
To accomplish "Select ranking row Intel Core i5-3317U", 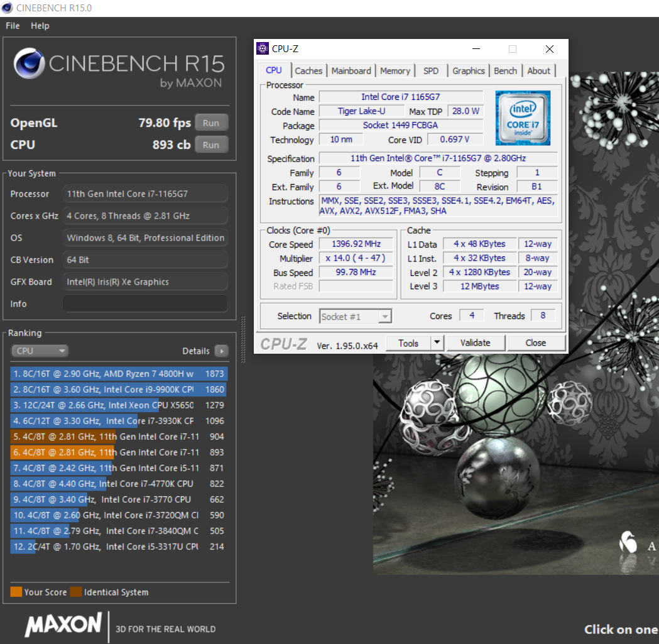I will (119, 547).
